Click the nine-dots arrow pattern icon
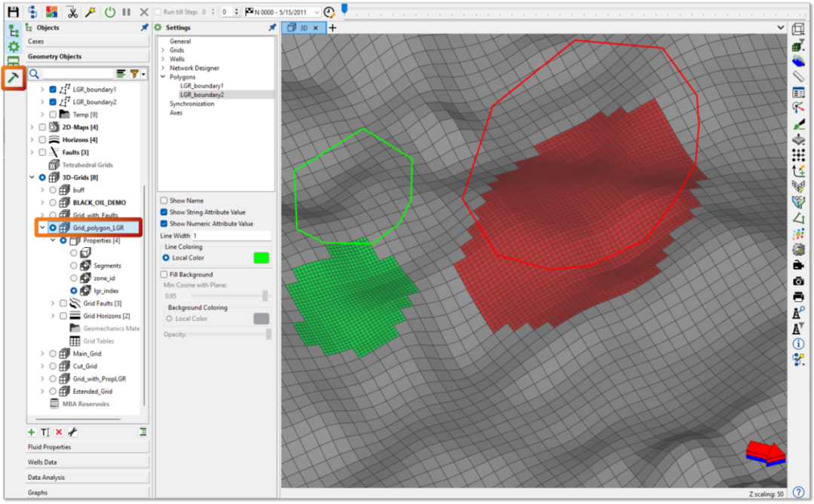Screen dimensions: 814x504 coord(798,155)
